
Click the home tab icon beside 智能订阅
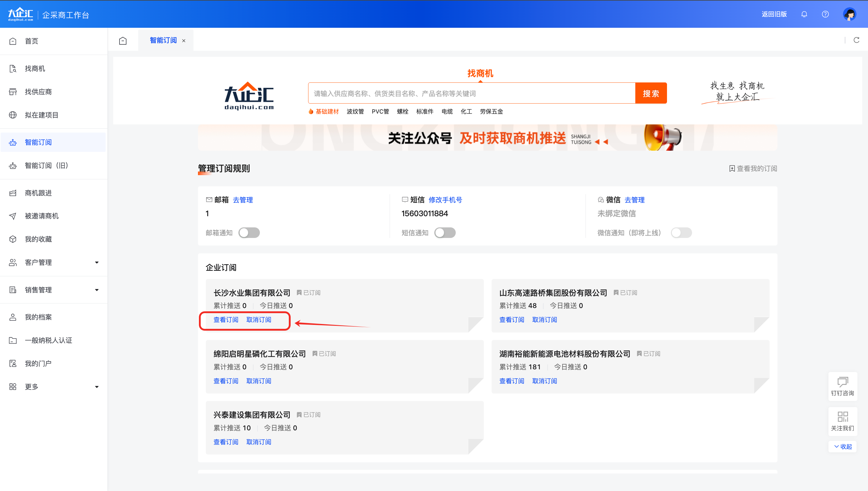pos(123,41)
